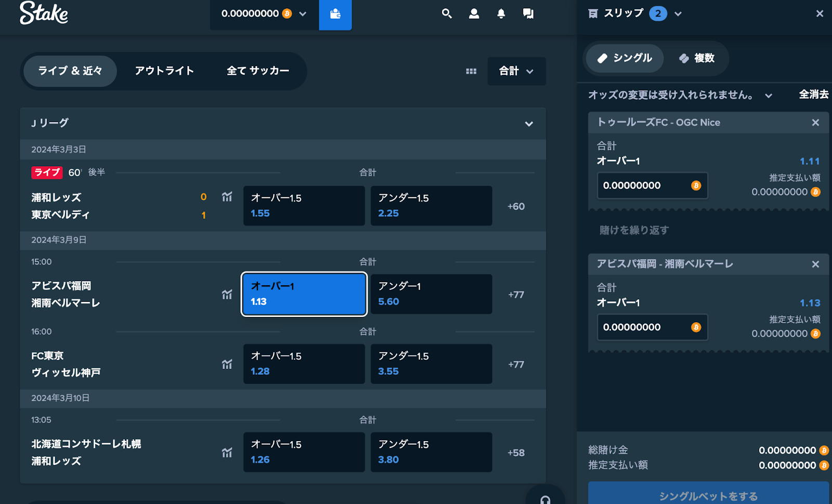Open 浦和レッズ vs 東京ベルディ live match
The width and height of the screenshot is (832, 504).
point(60,206)
